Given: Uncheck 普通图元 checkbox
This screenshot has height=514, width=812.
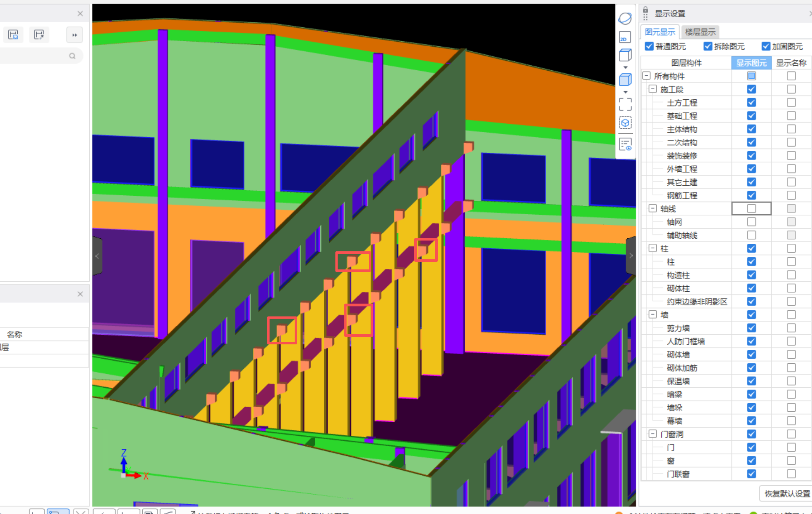Looking at the screenshot, I should pyautogui.click(x=649, y=46).
